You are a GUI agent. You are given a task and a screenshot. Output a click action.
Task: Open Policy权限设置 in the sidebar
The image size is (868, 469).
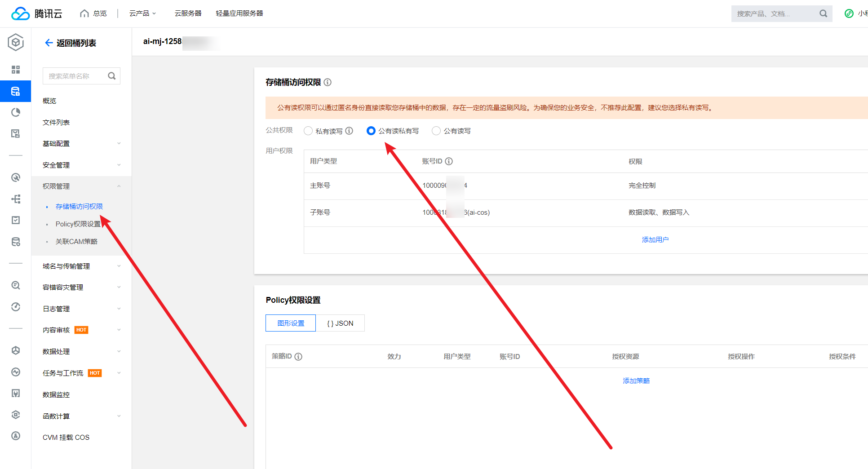pyautogui.click(x=78, y=224)
